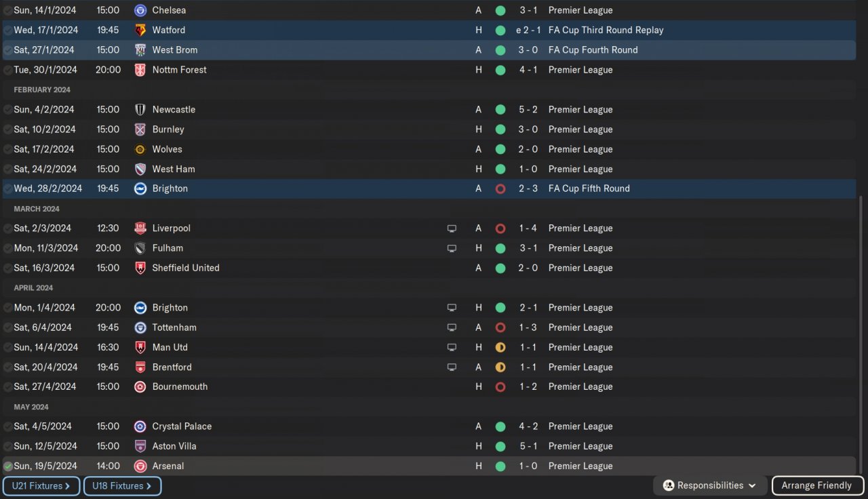Click the Arsenal club badge icon
Viewport: 868px width, 499px height.
[x=140, y=466]
